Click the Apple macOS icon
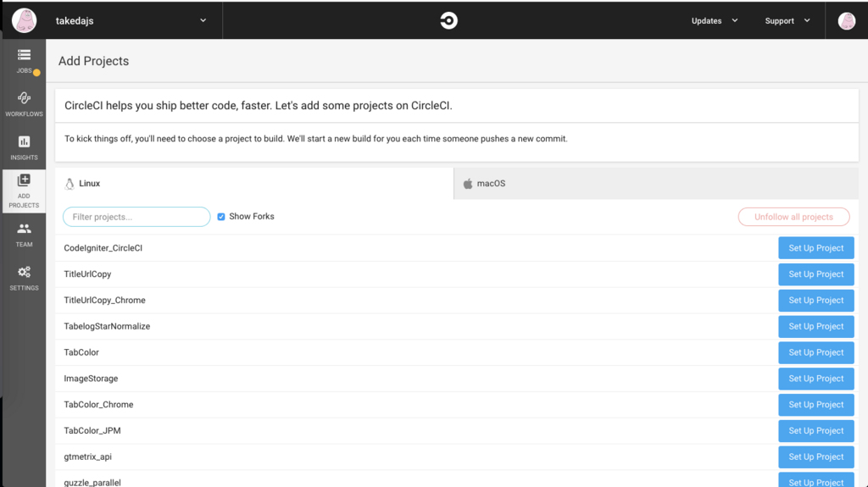 click(x=468, y=184)
